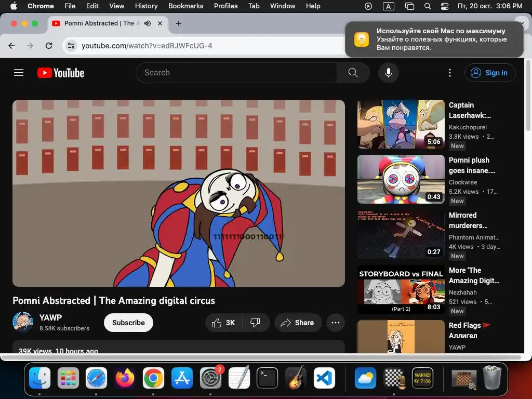Open the Apple menu

tap(14, 6)
